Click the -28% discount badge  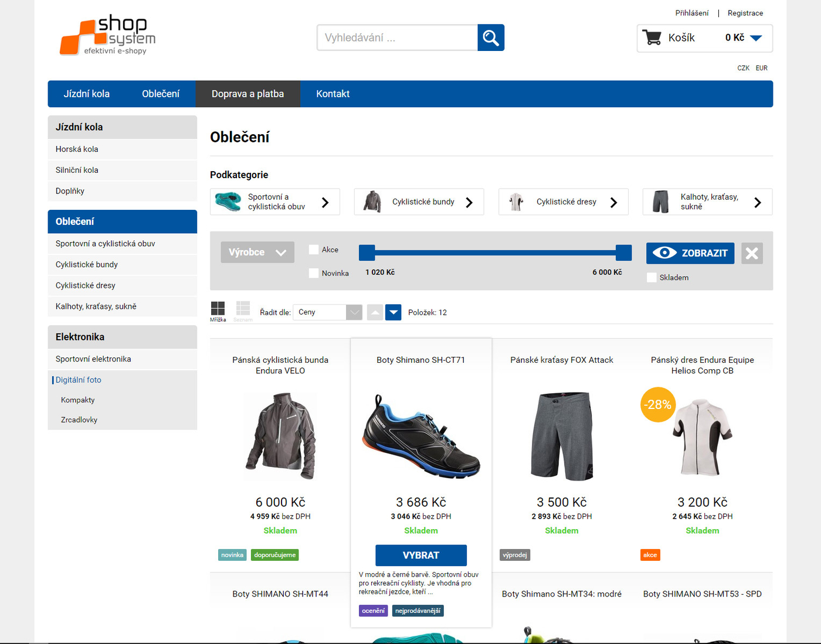pyautogui.click(x=658, y=404)
